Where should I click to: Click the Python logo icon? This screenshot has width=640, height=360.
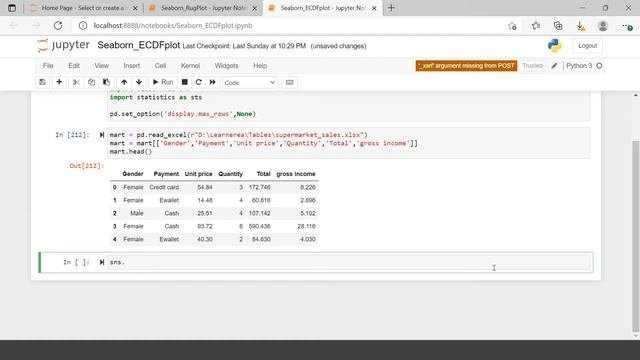pos(555,46)
